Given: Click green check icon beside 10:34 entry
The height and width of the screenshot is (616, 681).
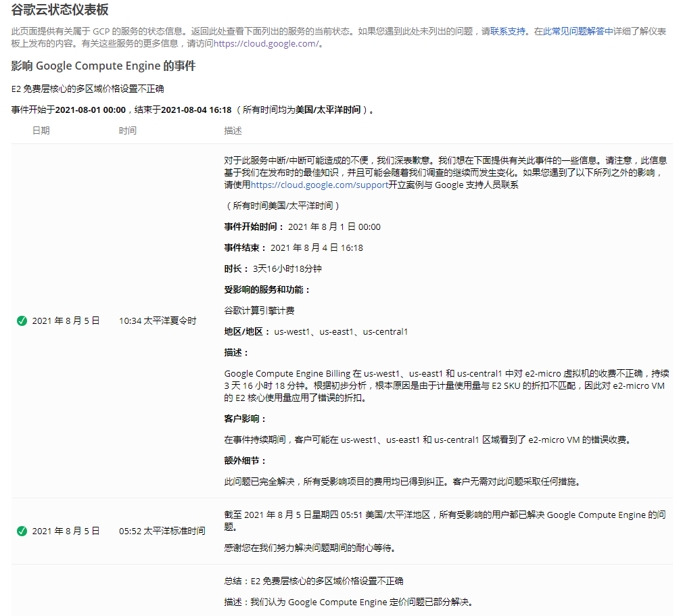Looking at the screenshot, I should click(22, 321).
